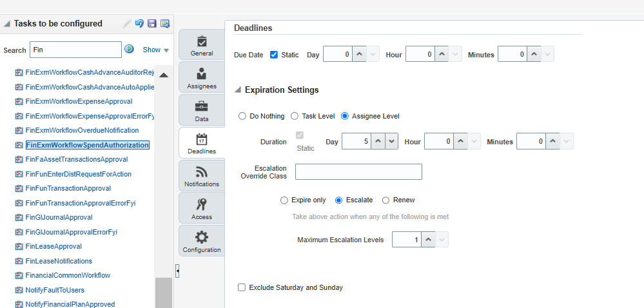
Task: Select the Do Nothing radio button
Action: (x=242, y=116)
